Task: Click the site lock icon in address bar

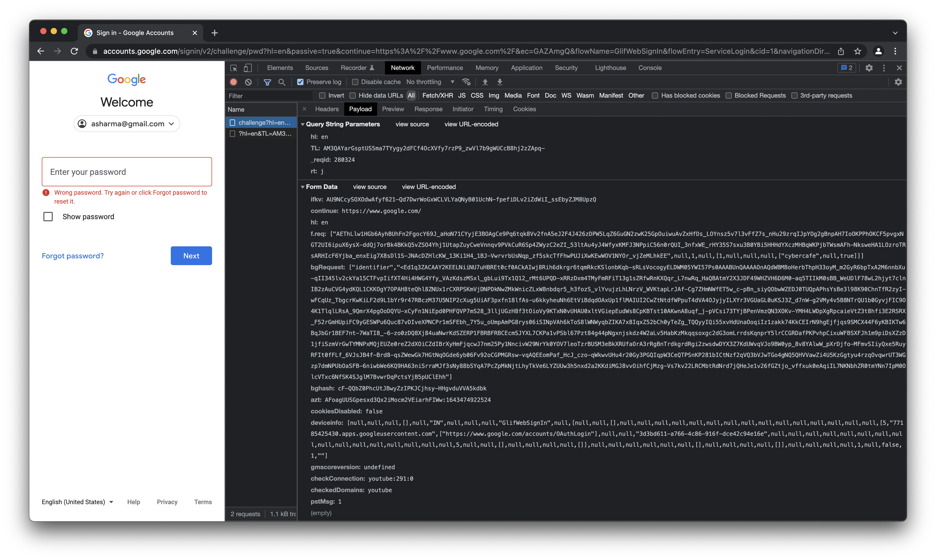Action: (x=95, y=51)
